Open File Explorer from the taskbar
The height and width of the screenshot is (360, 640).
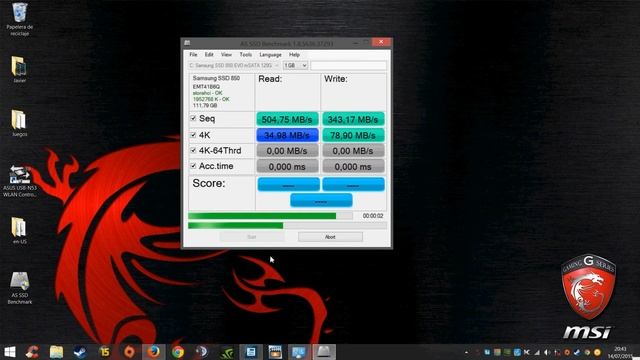[56, 352]
